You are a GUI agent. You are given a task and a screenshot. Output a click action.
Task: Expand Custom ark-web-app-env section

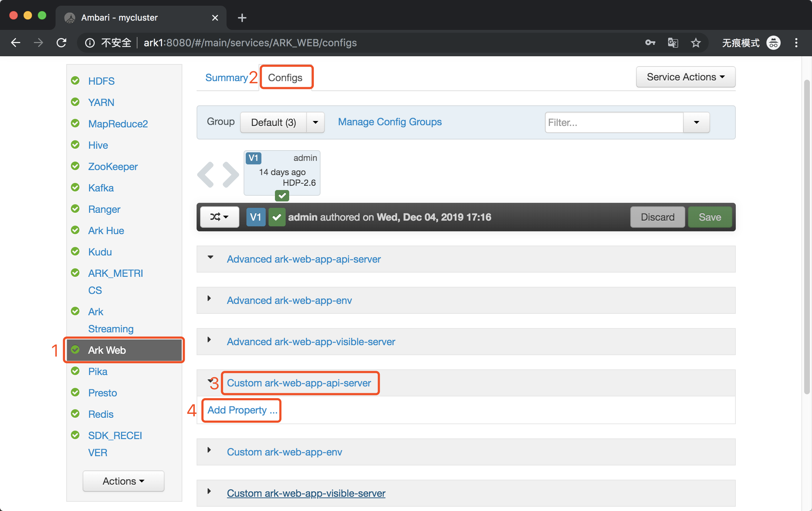(x=209, y=450)
